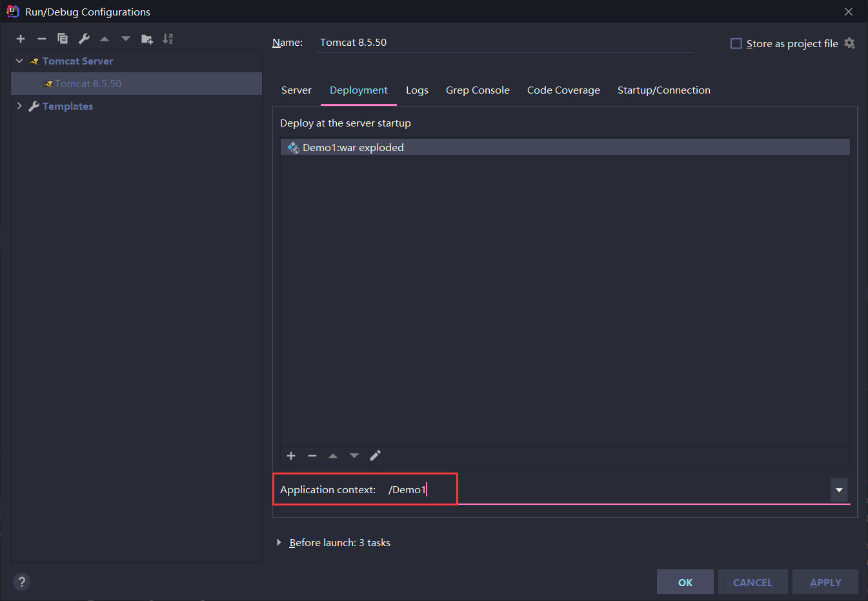Expand the Templates tree node
The width and height of the screenshot is (868, 601).
(19, 106)
